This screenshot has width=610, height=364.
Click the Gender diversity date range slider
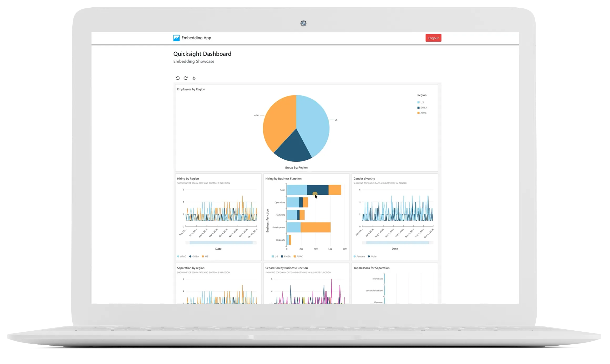click(397, 243)
